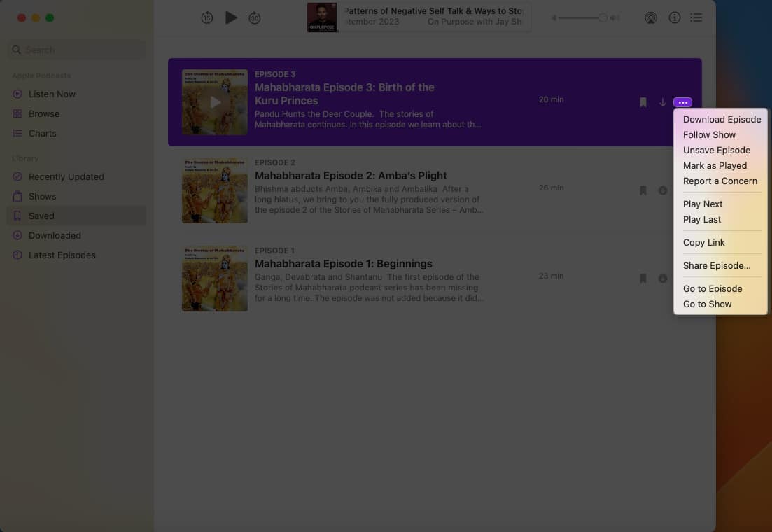Click the Episode 1 artwork thumbnail
The height and width of the screenshot is (532, 772).
(x=215, y=279)
